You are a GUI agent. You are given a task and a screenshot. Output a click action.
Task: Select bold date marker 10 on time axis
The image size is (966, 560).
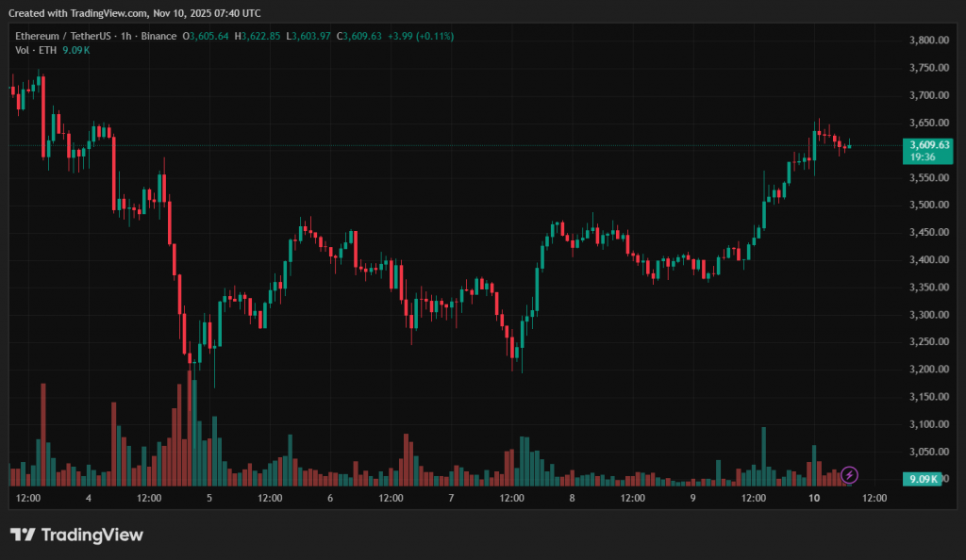tap(813, 498)
